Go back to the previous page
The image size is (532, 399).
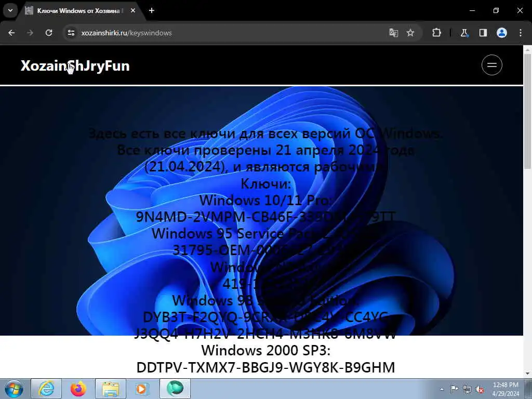pyautogui.click(x=11, y=33)
